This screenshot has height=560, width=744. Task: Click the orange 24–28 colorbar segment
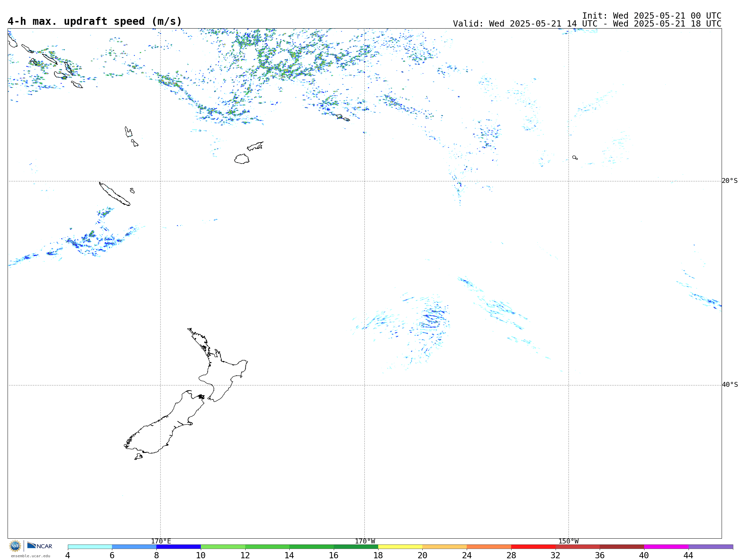pyautogui.click(x=489, y=547)
